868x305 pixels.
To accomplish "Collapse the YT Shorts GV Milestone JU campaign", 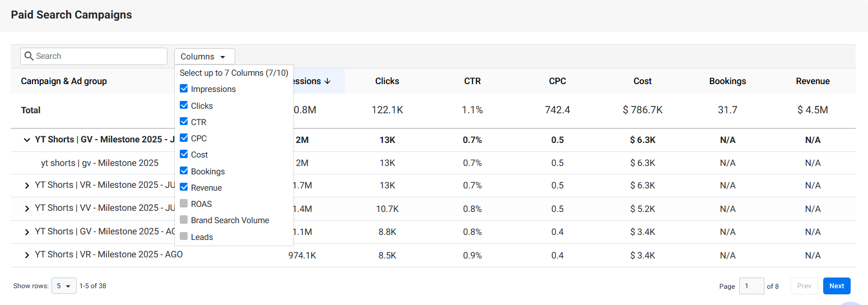I will point(27,140).
